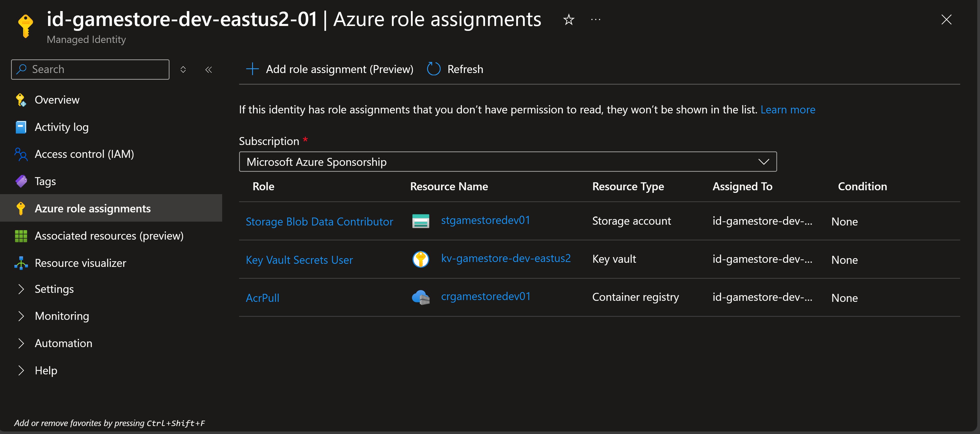
Task: Click the container registry icon
Action: click(421, 297)
